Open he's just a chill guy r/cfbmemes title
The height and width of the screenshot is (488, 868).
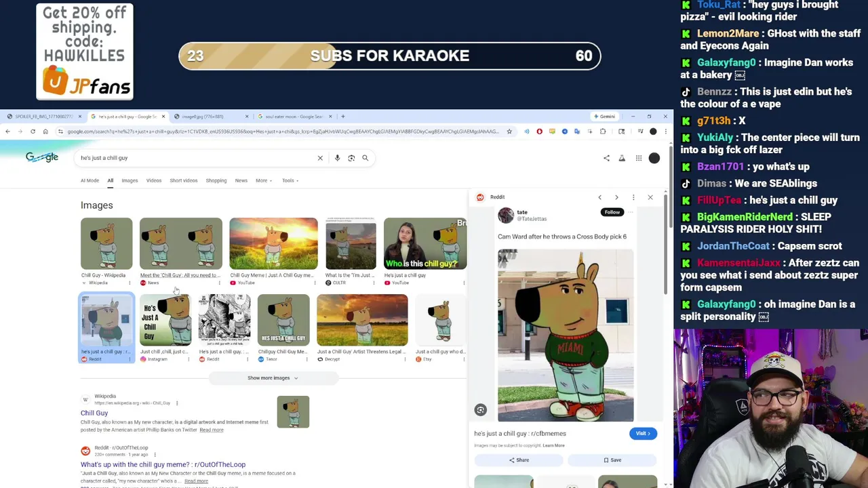click(x=520, y=433)
